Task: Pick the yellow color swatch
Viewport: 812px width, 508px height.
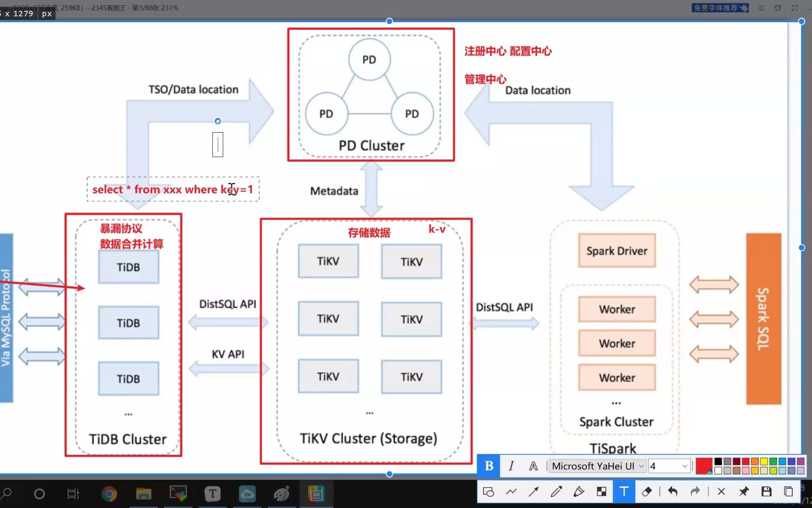Action: click(764, 461)
